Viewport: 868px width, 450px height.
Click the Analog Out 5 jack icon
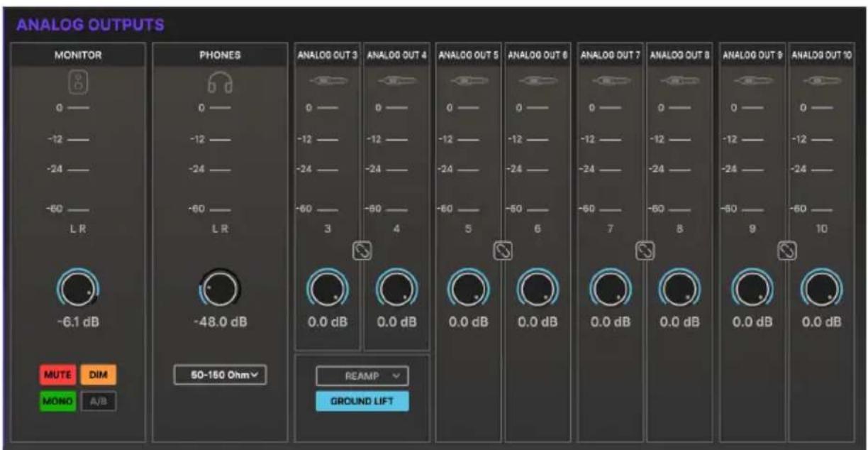pyautogui.click(x=468, y=82)
